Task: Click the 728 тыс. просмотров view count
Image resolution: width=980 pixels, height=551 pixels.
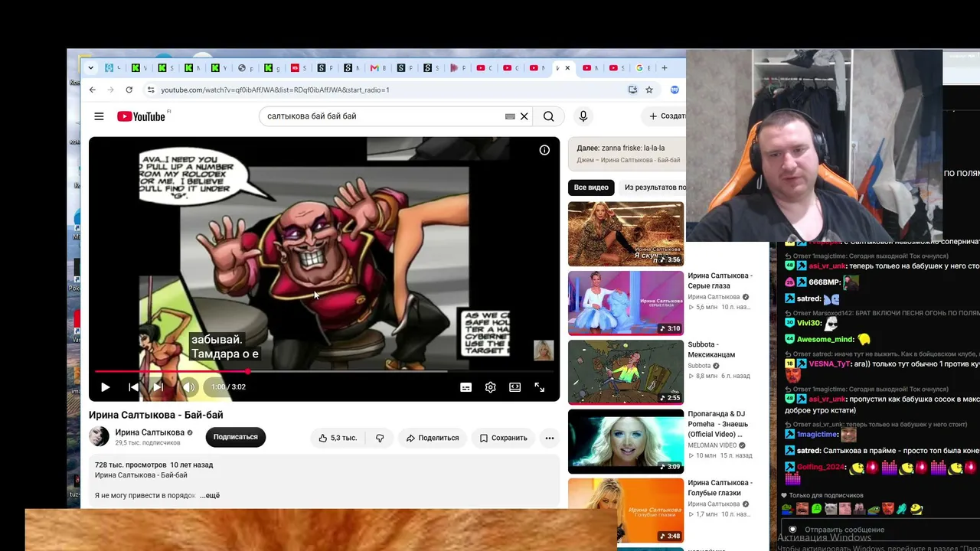Action: (131, 465)
